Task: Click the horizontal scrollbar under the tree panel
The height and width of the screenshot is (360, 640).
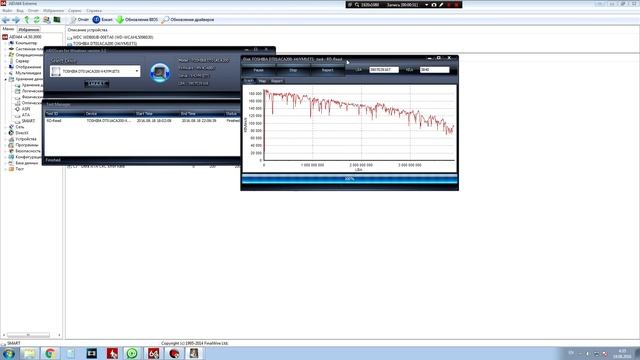Action: (x=31, y=335)
